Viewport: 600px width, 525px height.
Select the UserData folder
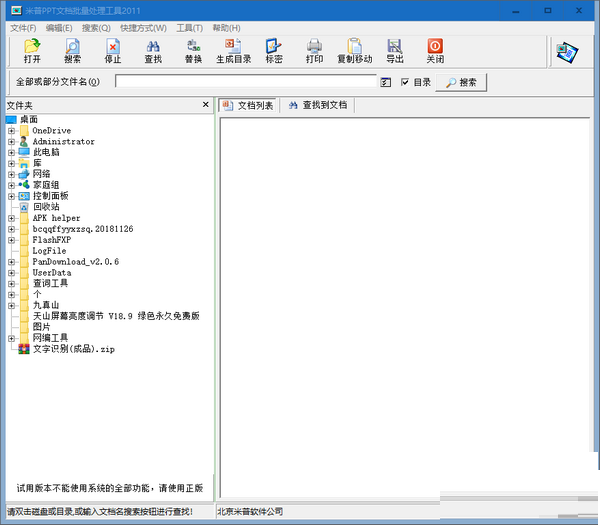click(x=52, y=273)
